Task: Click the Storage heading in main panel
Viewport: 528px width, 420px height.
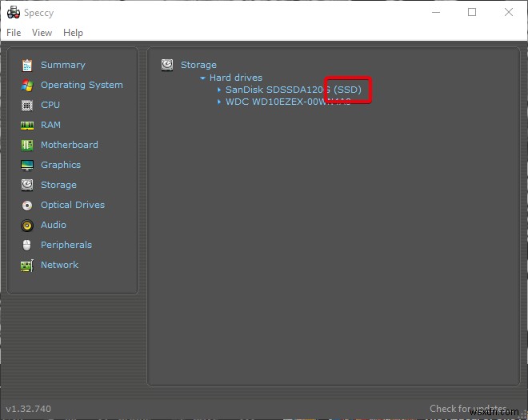Action: pos(198,65)
